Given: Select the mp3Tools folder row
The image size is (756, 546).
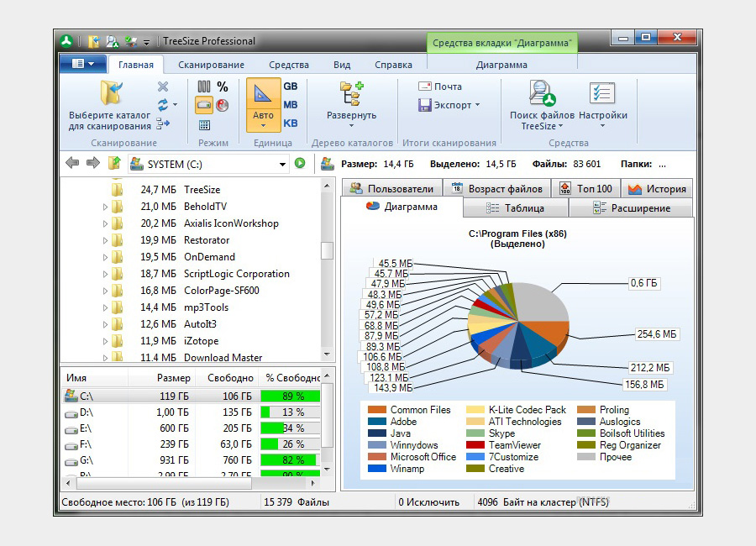Looking at the screenshot, I should (191, 307).
